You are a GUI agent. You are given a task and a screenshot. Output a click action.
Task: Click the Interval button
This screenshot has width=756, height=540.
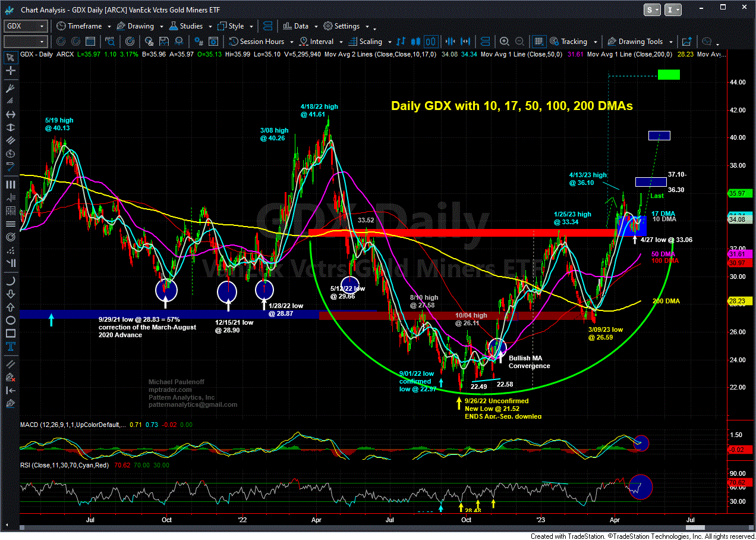click(316, 42)
